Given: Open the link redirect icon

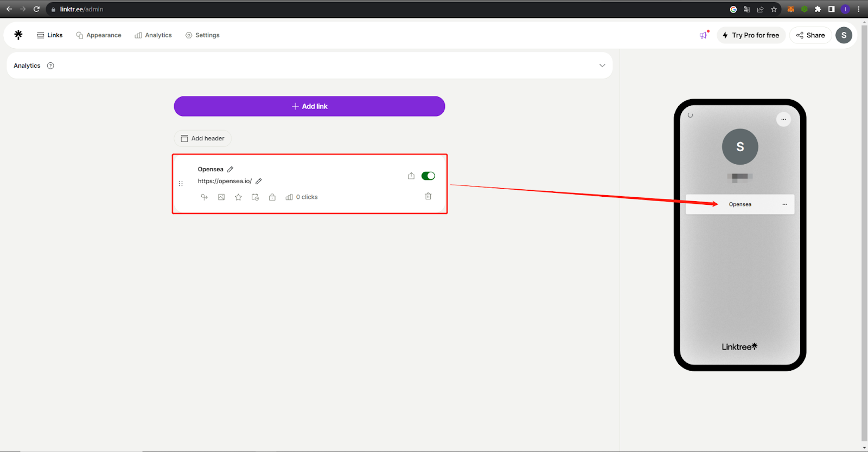Looking at the screenshot, I should pyautogui.click(x=205, y=197).
